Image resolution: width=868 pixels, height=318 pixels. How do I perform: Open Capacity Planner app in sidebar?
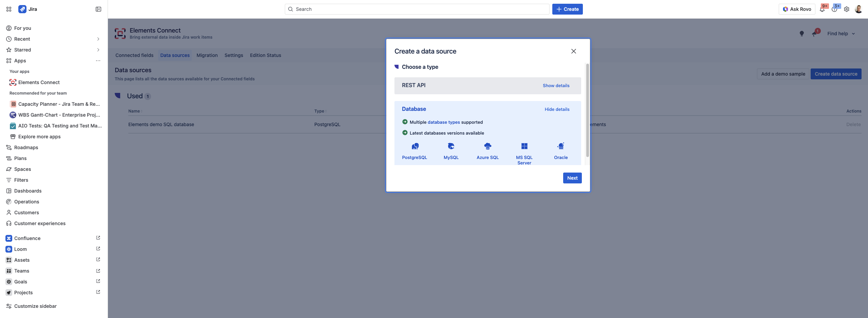(x=56, y=104)
